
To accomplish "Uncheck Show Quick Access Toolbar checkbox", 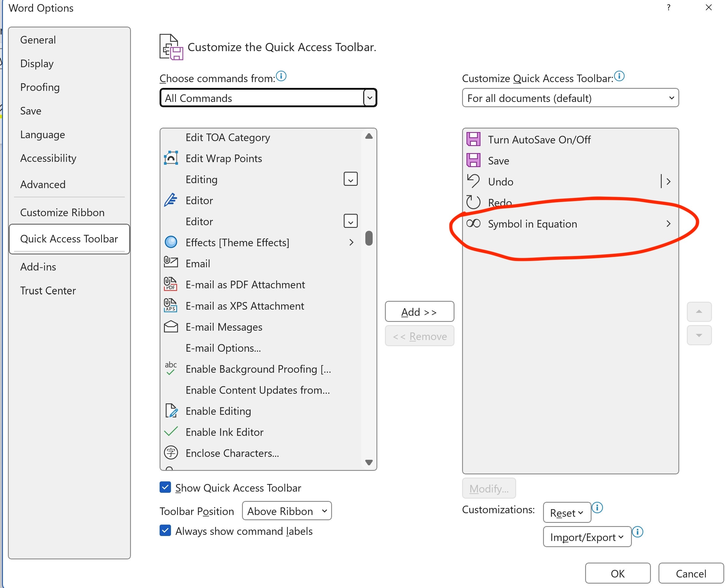I will pos(165,488).
